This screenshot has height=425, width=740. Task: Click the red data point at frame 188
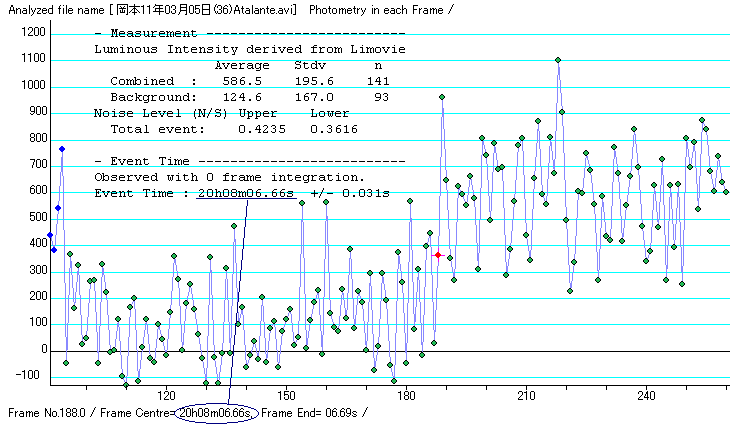[x=438, y=255]
